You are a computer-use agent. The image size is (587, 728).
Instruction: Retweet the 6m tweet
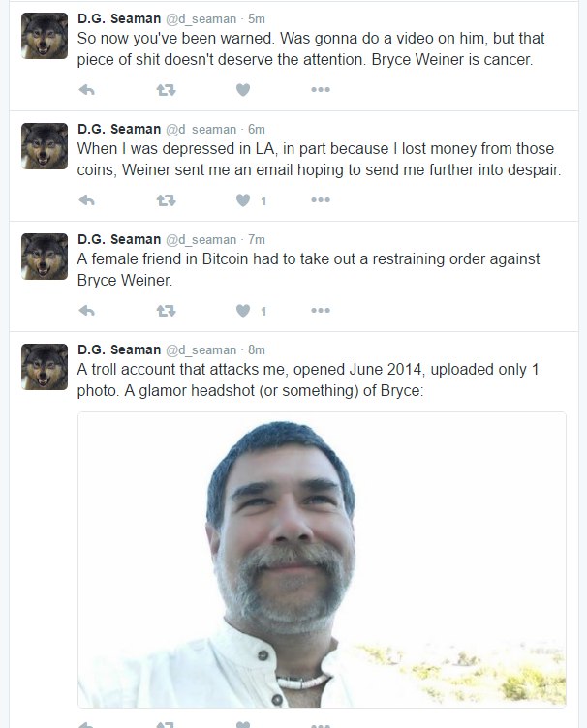(166, 200)
